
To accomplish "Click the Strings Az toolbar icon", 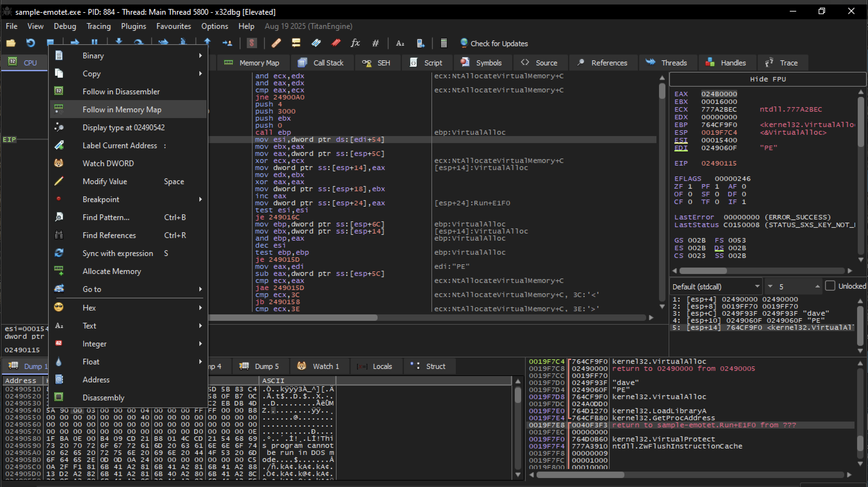I will (x=400, y=43).
